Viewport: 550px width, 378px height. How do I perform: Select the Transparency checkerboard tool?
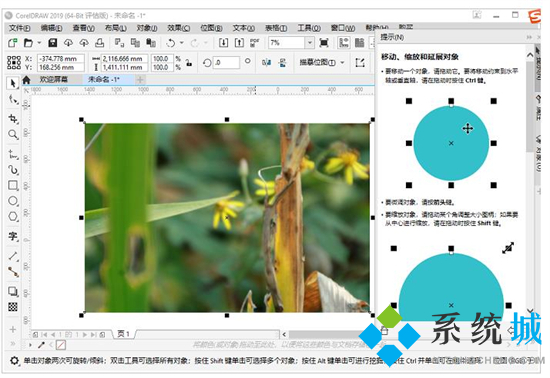point(13,307)
